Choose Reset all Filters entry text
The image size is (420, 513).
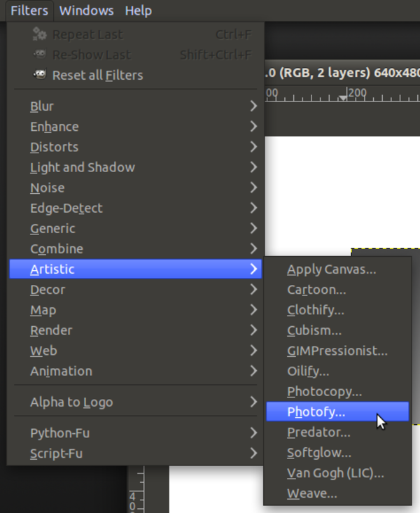[x=97, y=76]
